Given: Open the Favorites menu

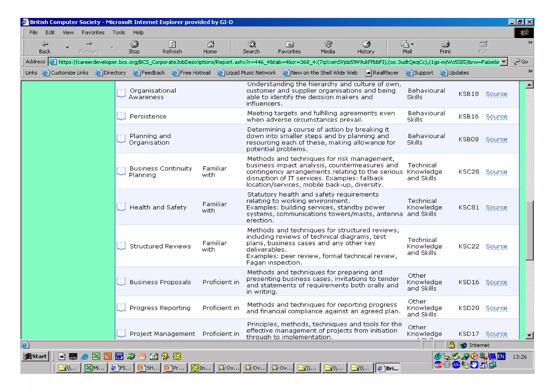Looking at the screenshot, I should pos(93,33).
